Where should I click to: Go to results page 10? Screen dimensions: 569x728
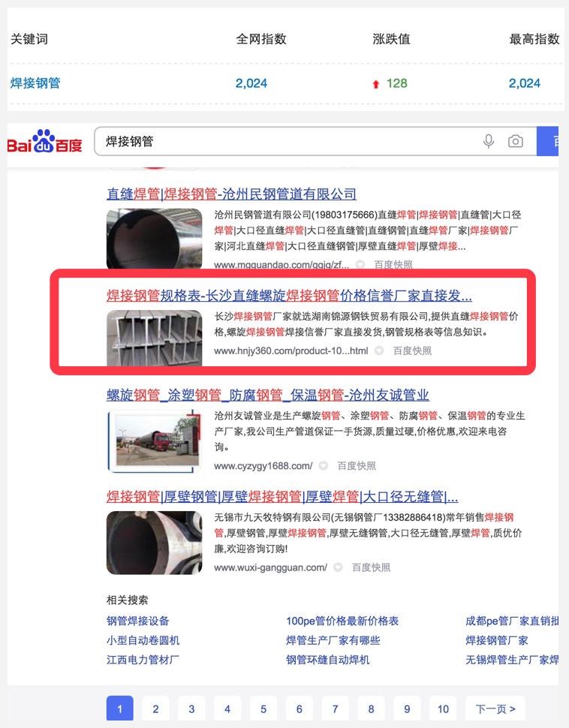click(443, 709)
